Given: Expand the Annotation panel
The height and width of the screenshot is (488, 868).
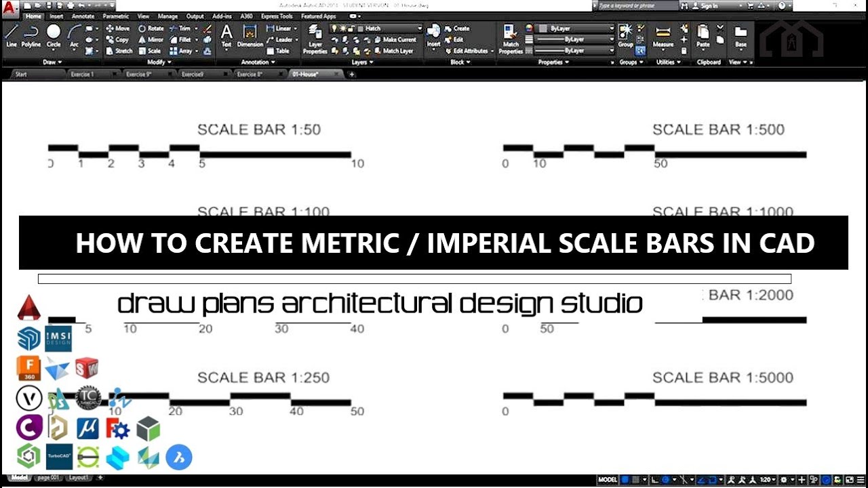Looking at the screenshot, I should point(258,62).
